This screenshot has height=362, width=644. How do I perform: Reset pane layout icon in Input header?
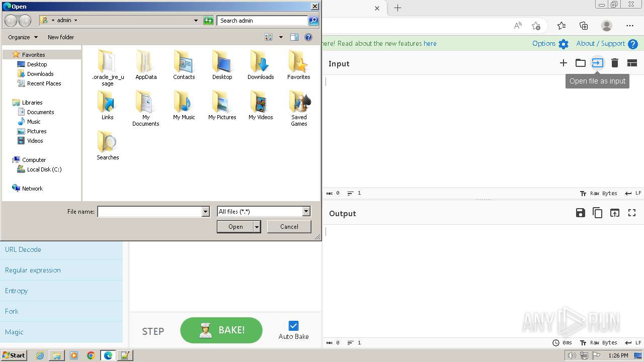(x=632, y=63)
